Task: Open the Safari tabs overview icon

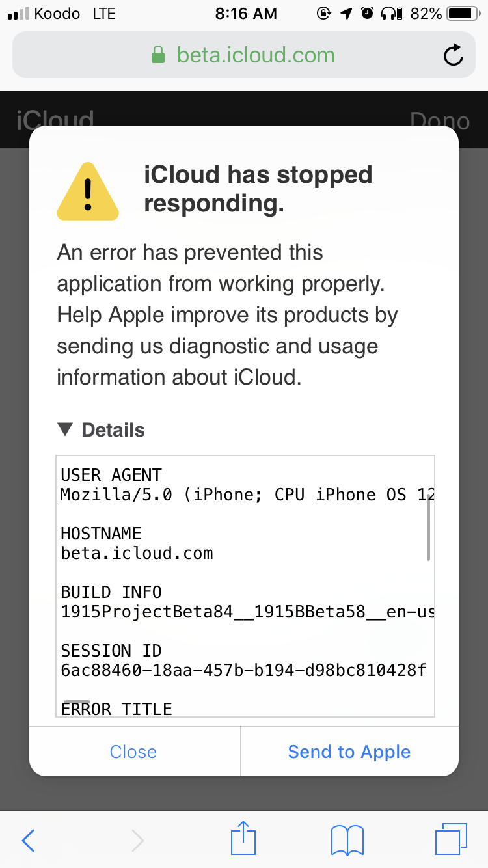Action: pos(450,839)
